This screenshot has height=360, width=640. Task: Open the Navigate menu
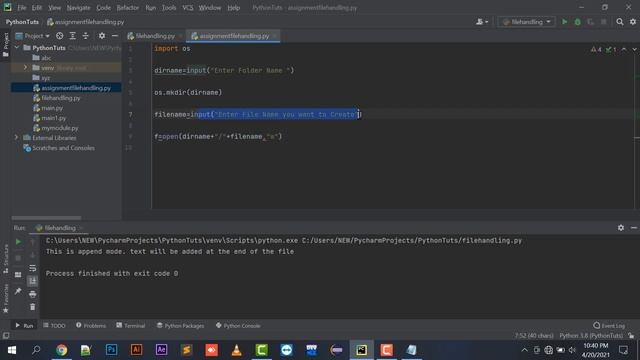[78, 8]
